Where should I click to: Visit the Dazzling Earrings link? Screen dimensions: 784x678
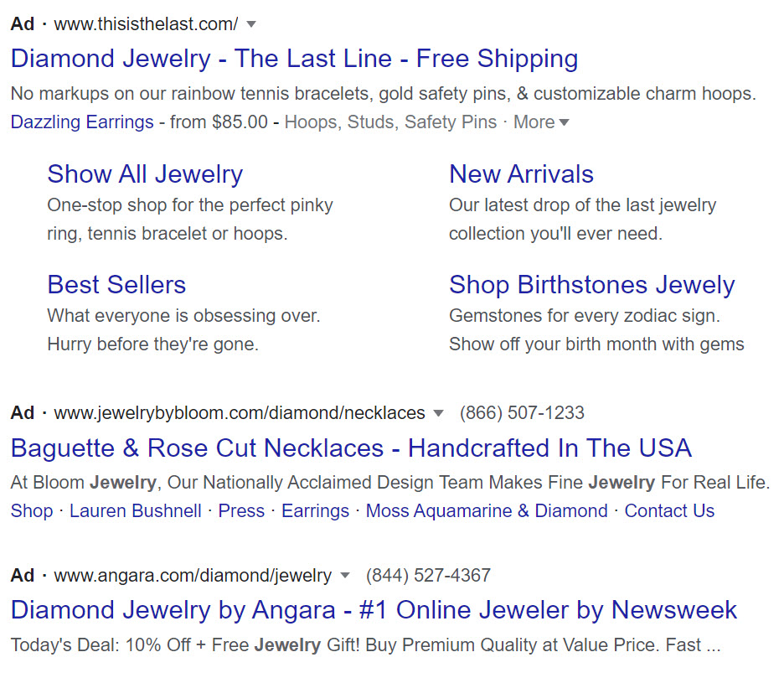[x=82, y=122]
